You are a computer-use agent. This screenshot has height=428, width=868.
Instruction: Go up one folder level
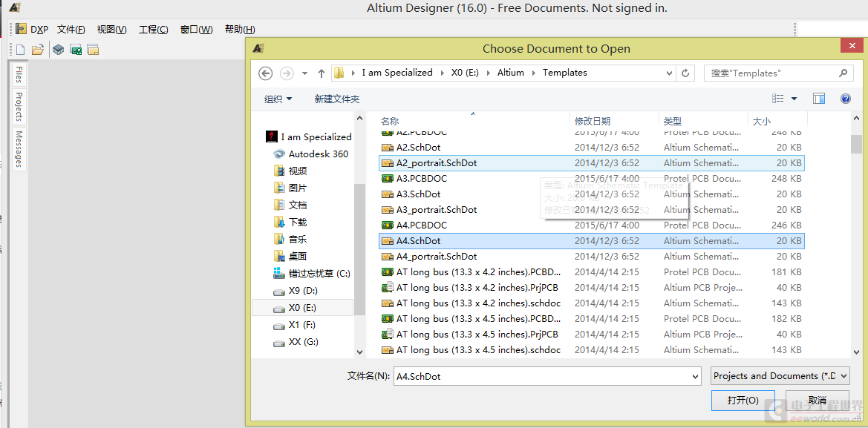[321, 73]
